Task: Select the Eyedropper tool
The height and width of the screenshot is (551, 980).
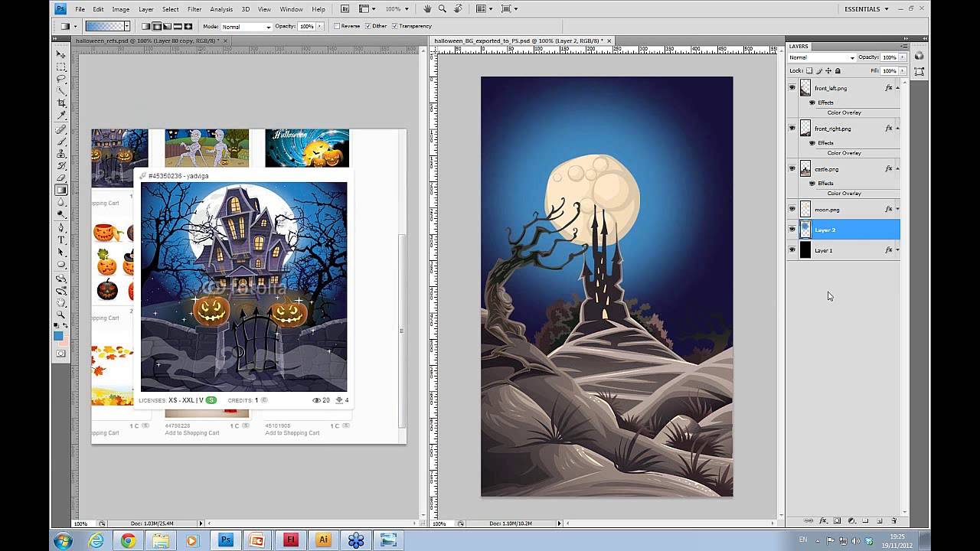Action: pyautogui.click(x=61, y=116)
